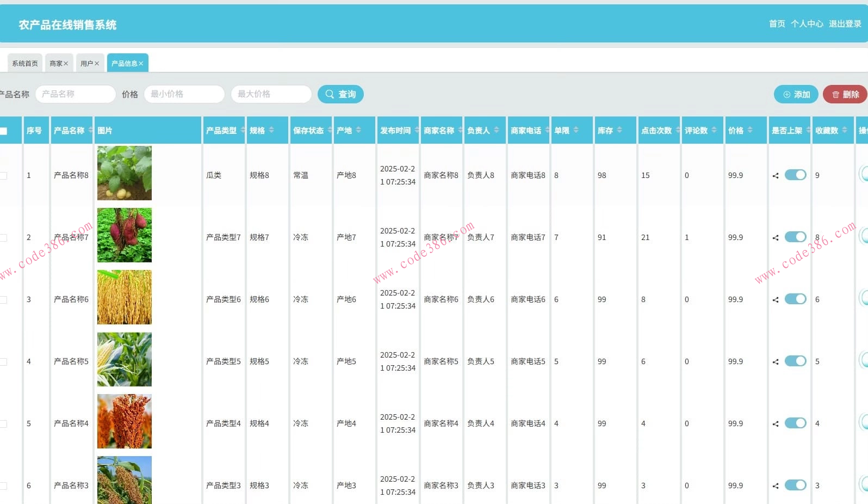
Task: Click share icon in 产品名称7 row
Action: click(776, 237)
